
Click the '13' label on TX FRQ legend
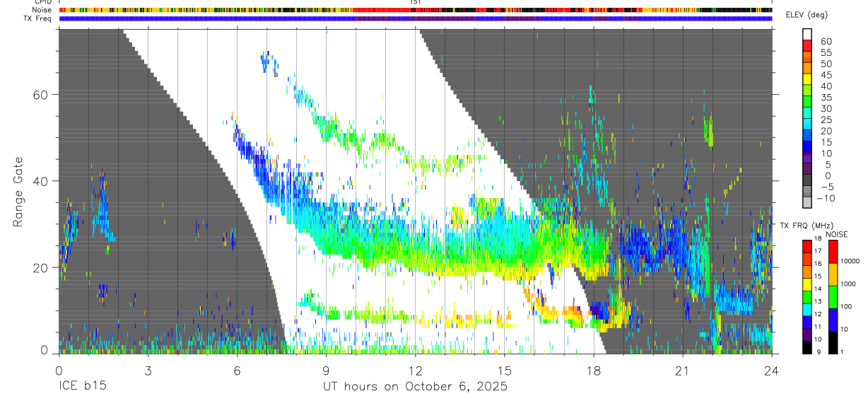coord(817,301)
